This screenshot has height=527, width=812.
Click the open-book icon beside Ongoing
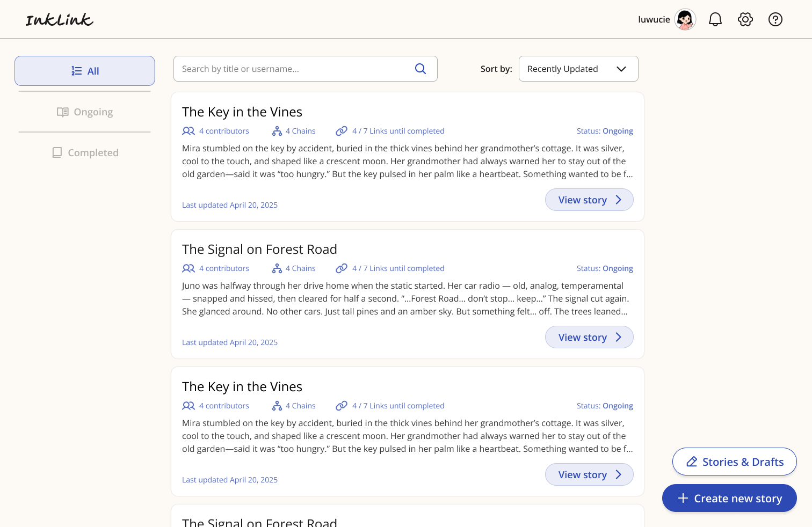[63, 112]
